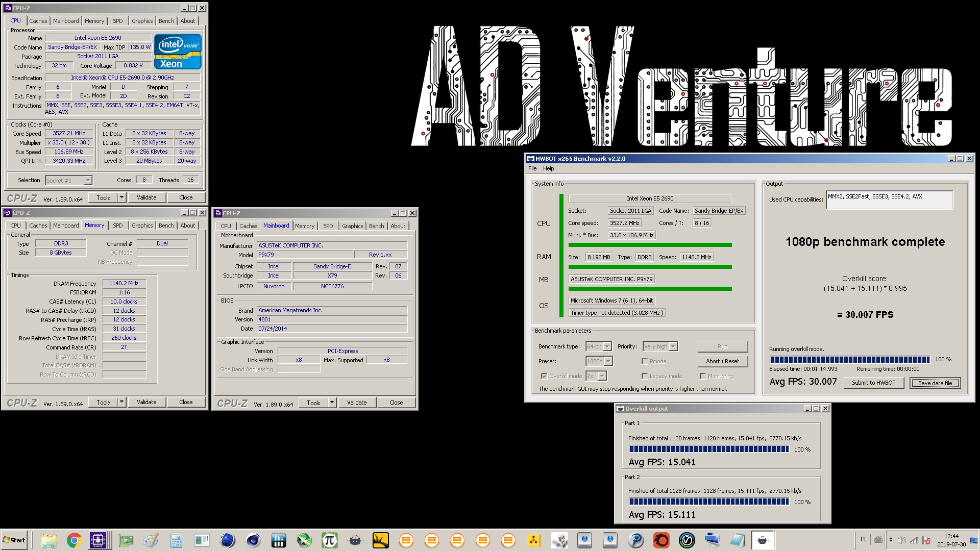This screenshot has width=980, height=551.
Task: Click the PL language indicator in taskbar
Action: pyautogui.click(x=864, y=539)
